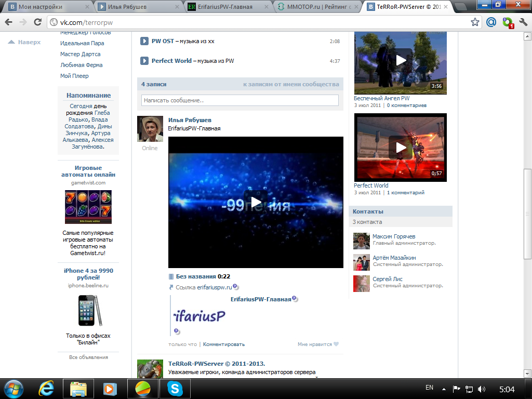Click the Комментировать link under the post
This screenshot has width=532, height=399.
(224, 344)
